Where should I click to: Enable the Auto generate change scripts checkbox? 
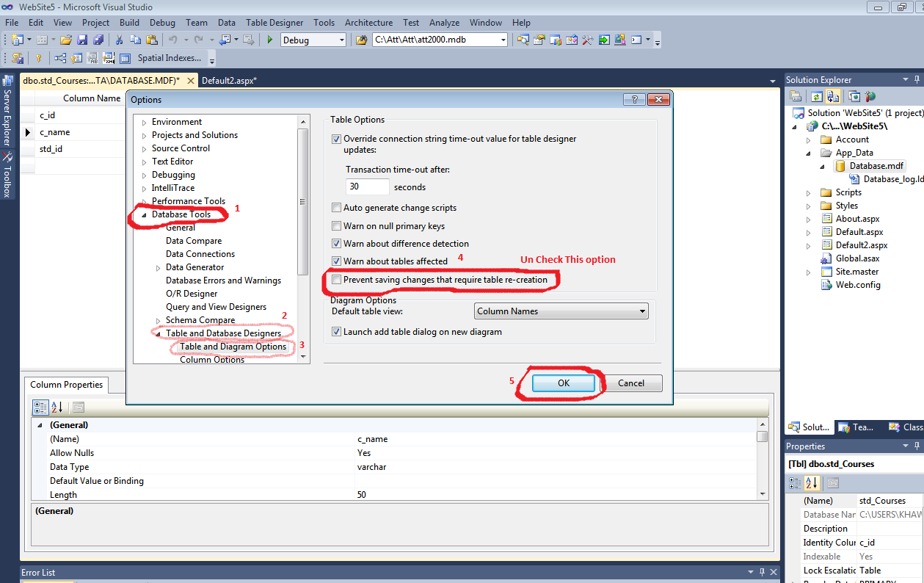click(336, 207)
